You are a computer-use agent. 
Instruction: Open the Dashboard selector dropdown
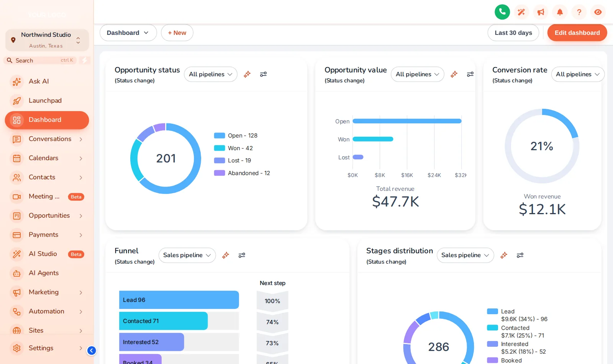coord(128,33)
